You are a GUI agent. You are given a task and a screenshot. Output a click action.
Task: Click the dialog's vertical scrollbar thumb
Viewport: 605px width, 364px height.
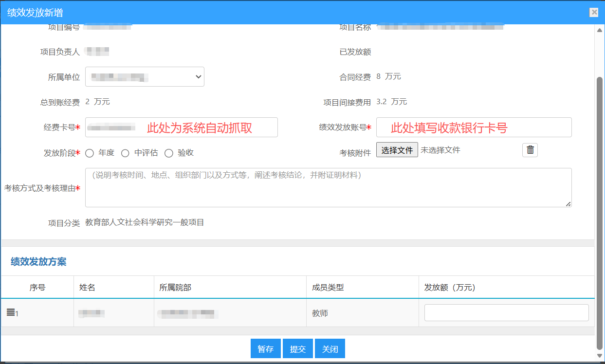coord(600,213)
